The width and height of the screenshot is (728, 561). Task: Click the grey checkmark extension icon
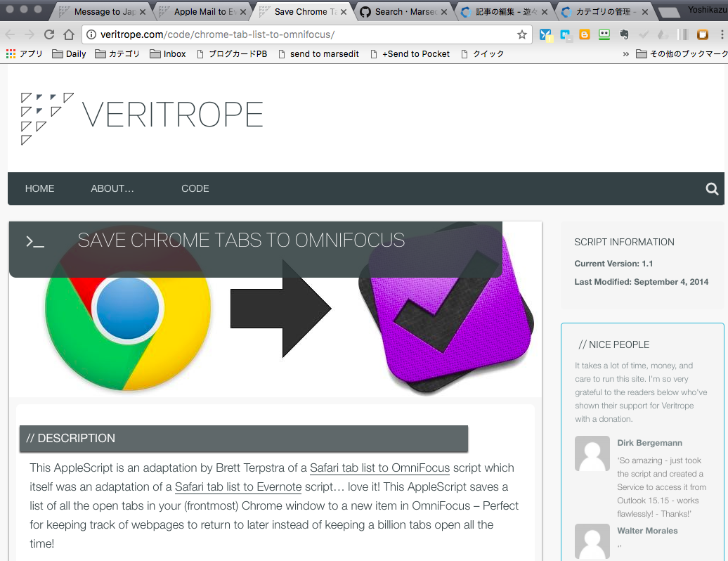(644, 34)
